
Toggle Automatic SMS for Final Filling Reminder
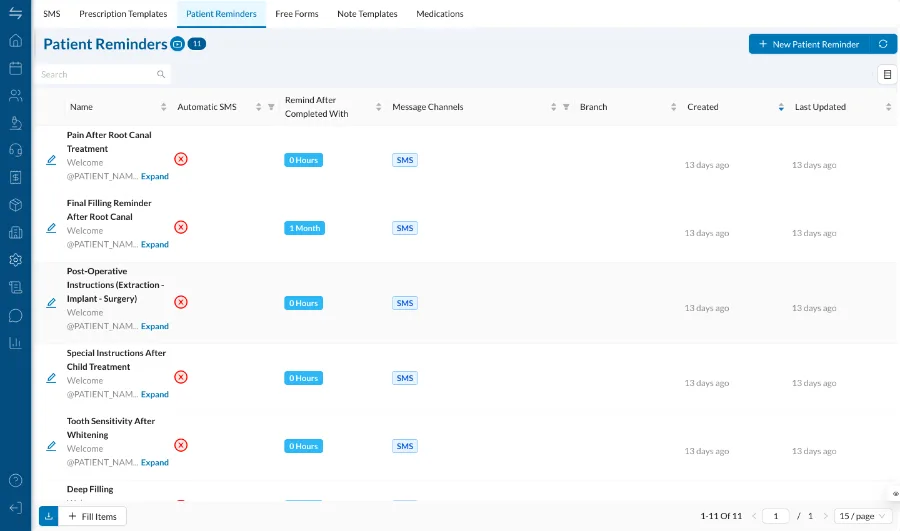pyautogui.click(x=181, y=227)
